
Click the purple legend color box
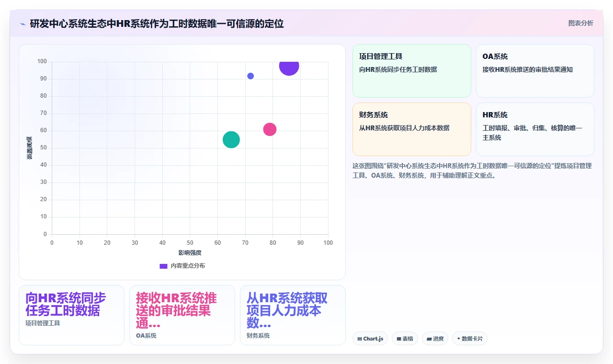click(x=163, y=266)
